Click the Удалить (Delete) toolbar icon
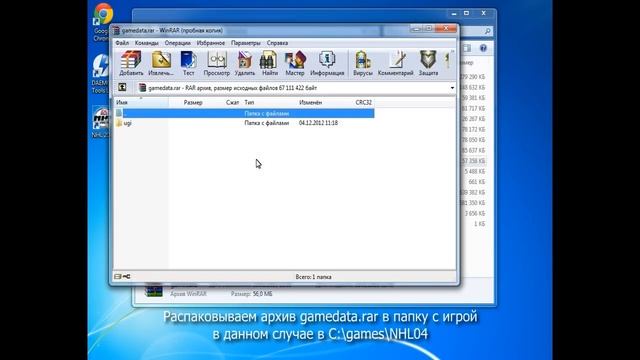The image size is (640, 360). [244, 63]
